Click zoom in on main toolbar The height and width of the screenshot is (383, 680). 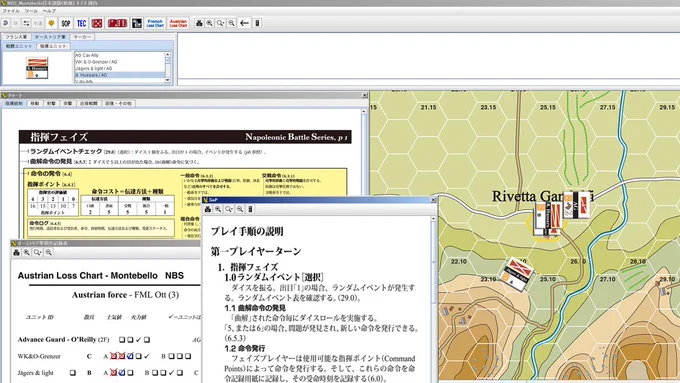209,23
